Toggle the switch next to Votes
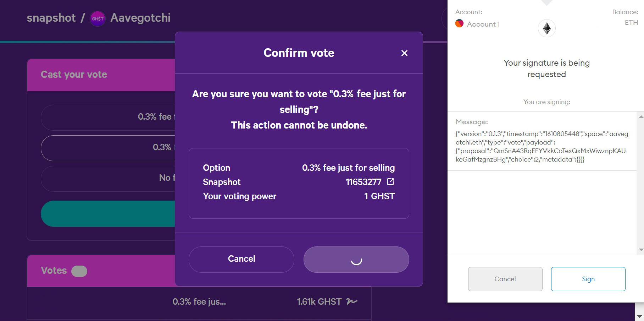This screenshot has height=321, width=644. coord(79,271)
